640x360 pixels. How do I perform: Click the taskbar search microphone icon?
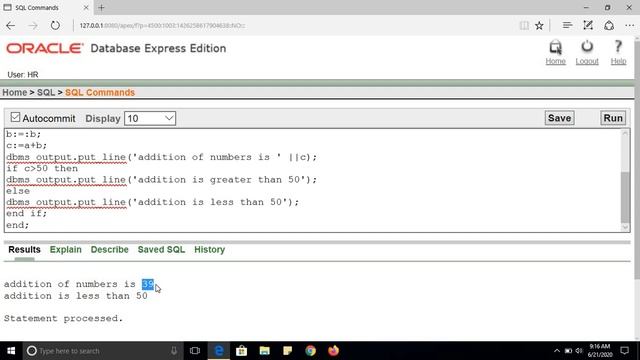174,351
